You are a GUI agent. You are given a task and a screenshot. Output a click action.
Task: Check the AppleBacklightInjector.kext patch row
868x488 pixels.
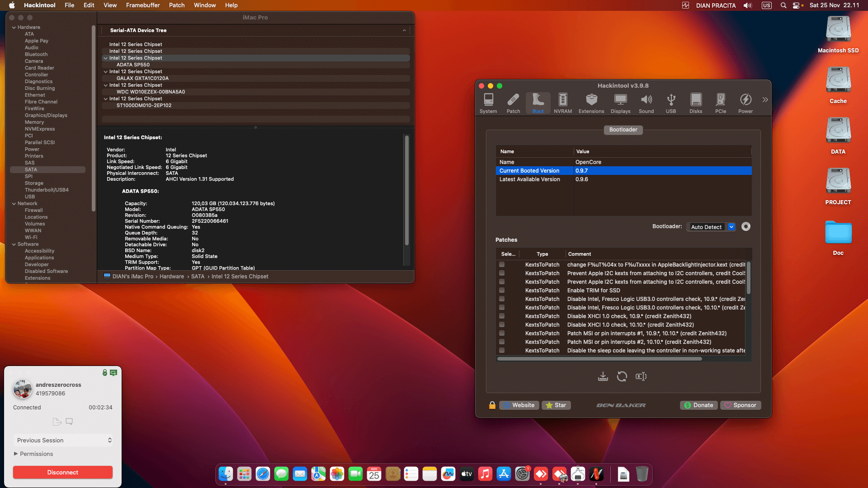[502, 265]
